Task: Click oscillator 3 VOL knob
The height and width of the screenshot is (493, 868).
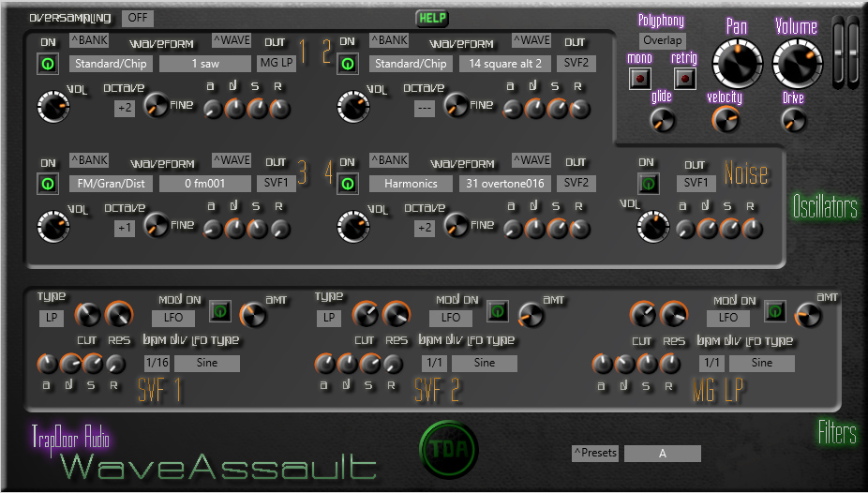Action: (x=53, y=226)
